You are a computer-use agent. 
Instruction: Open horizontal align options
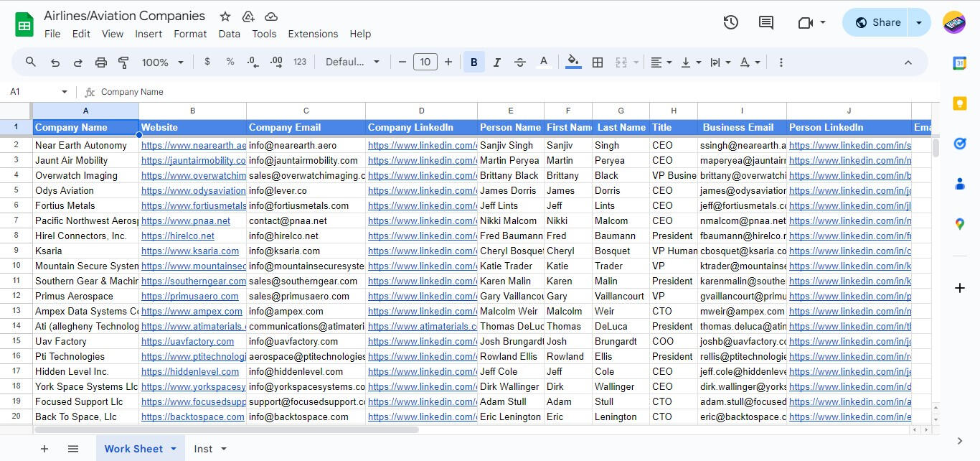coord(661,62)
